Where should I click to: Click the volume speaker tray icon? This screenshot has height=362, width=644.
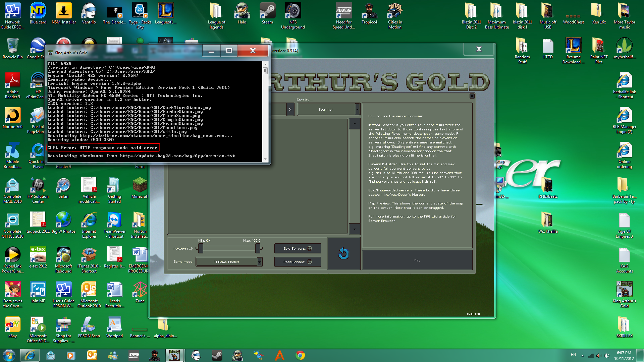click(607, 356)
